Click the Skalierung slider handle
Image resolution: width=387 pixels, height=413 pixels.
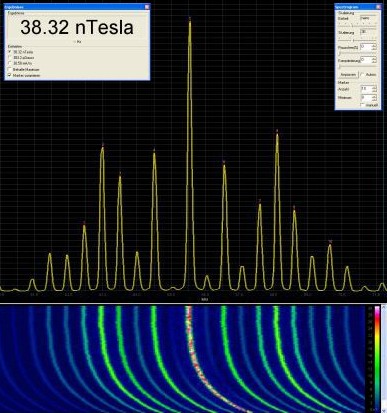pyautogui.click(x=353, y=40)
